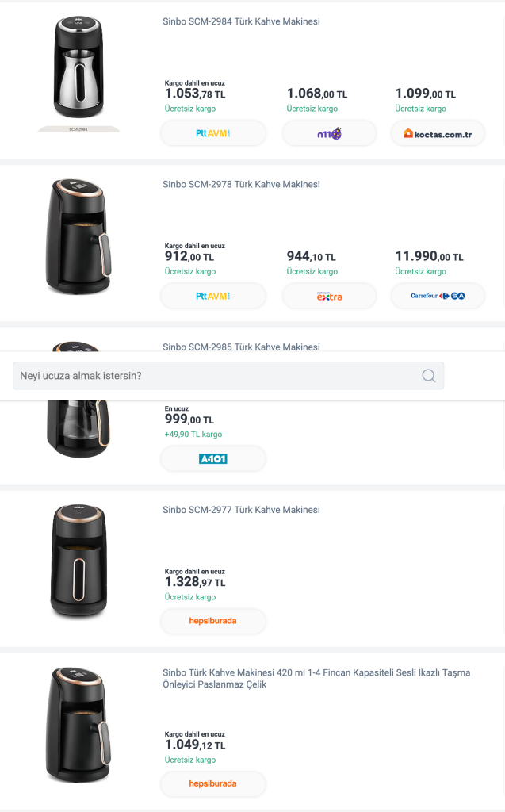This screenshot has height=812, width=505.
Task: Open the PttAVM store button for SCM-2984
Action: (x=213, y=133)
